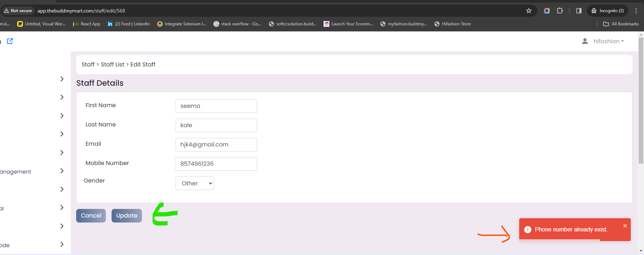Edit the Email field with hjk4@gmail.com
Viewport: 644px width, 255px height.
click(x=216, y=145)
